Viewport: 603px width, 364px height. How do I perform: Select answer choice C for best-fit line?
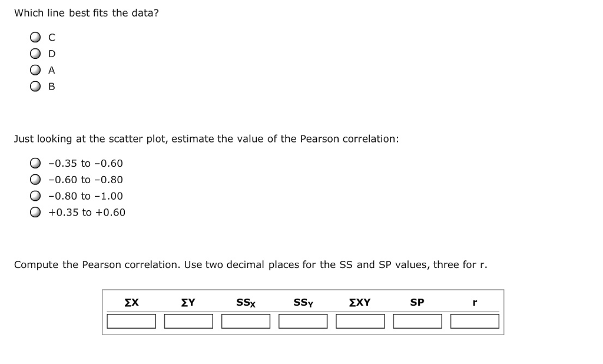pyautogui.click(x=35, y=37)
